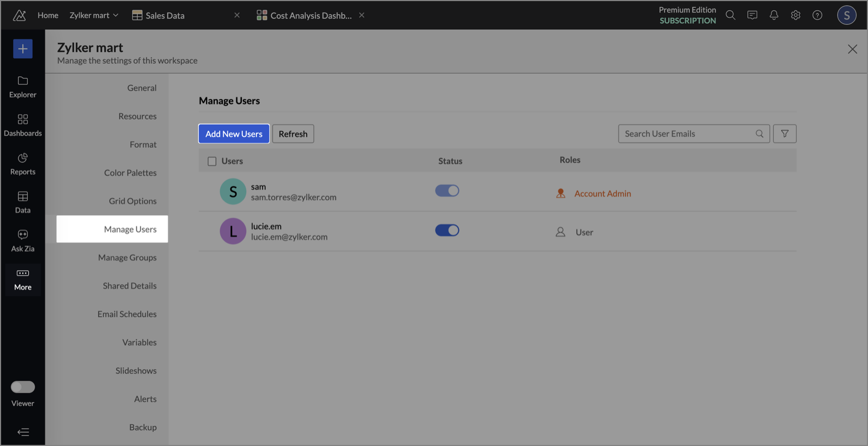Viewport: 868px width, 446px height.
Task: Click the blue plus create button
Action: [23, 49]
